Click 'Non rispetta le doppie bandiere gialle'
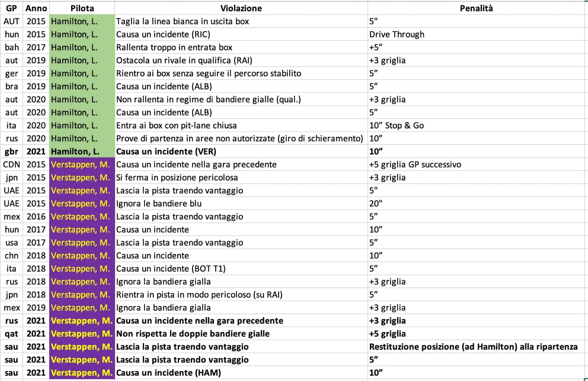Viewport: 588px width, 381px height. [193, 334]
